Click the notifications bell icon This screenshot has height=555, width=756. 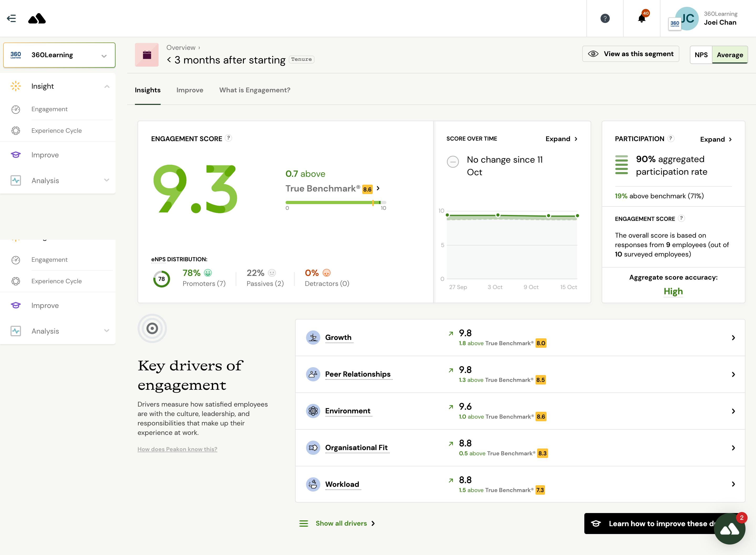(642, 18)
